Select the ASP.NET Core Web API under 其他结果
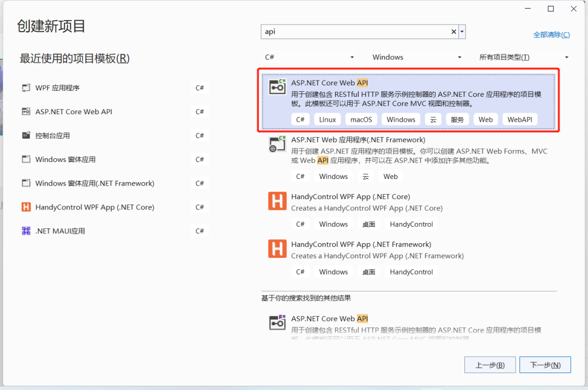The height and width of the screenshot is (390, 588). point(329,318)
